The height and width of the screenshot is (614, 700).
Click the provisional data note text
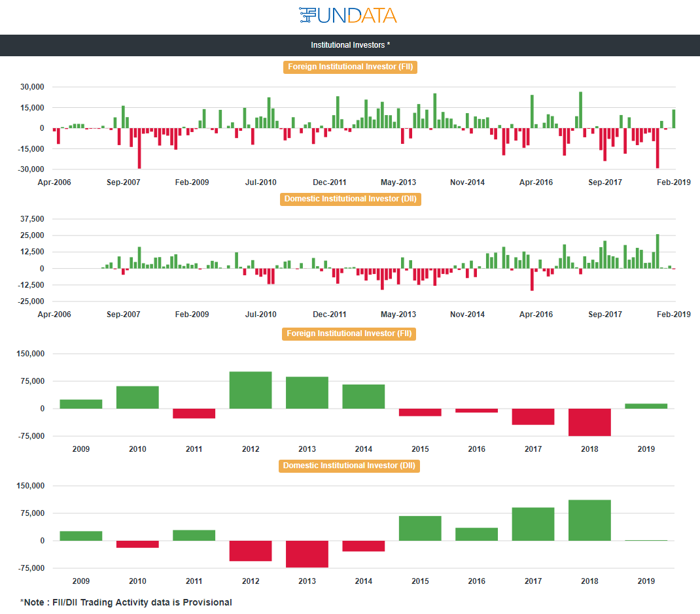126,603
